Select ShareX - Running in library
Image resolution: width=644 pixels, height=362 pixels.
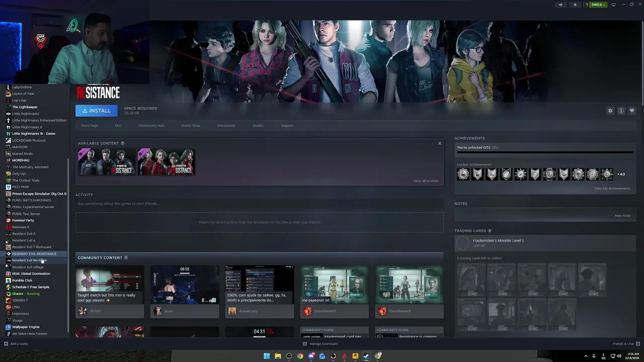[26, 294]
